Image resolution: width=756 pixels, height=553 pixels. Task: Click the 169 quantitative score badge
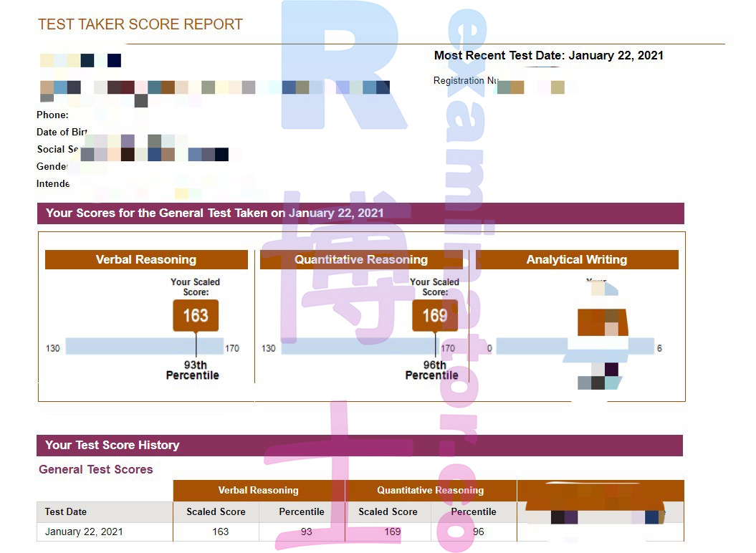point(435,315)
